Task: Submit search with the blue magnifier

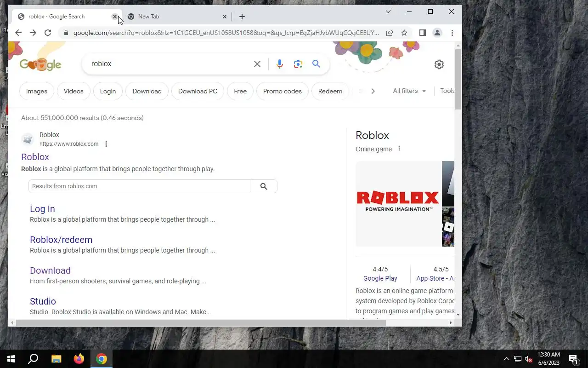Action: click(317, 64)
